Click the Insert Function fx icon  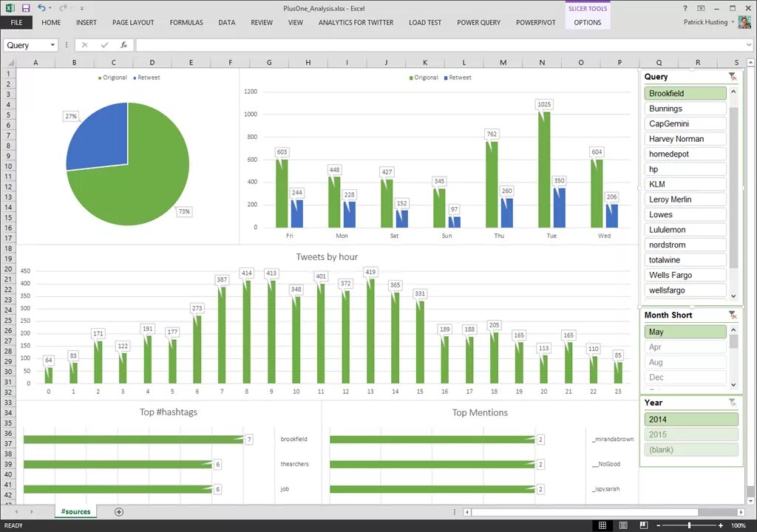pos(124,45)
